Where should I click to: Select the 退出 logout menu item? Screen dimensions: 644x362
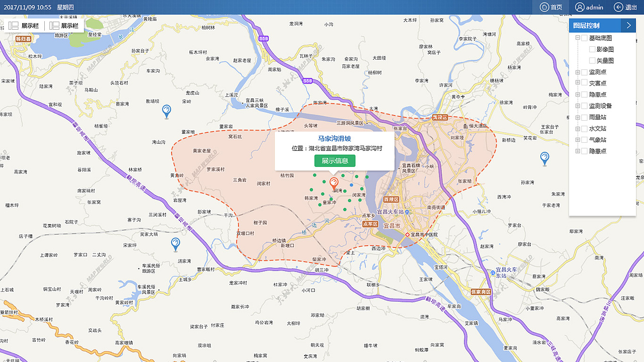pyautogui.click(x=625, y=7)
